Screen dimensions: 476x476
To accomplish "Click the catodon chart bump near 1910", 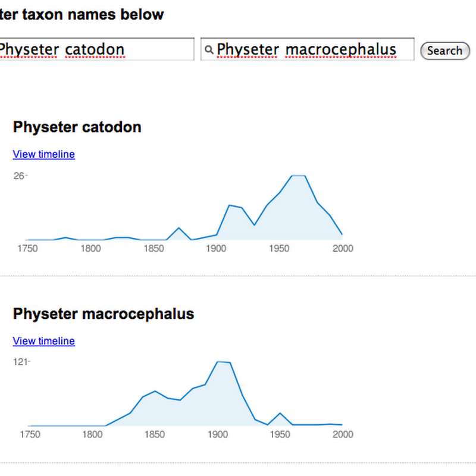I will point(230,205).
